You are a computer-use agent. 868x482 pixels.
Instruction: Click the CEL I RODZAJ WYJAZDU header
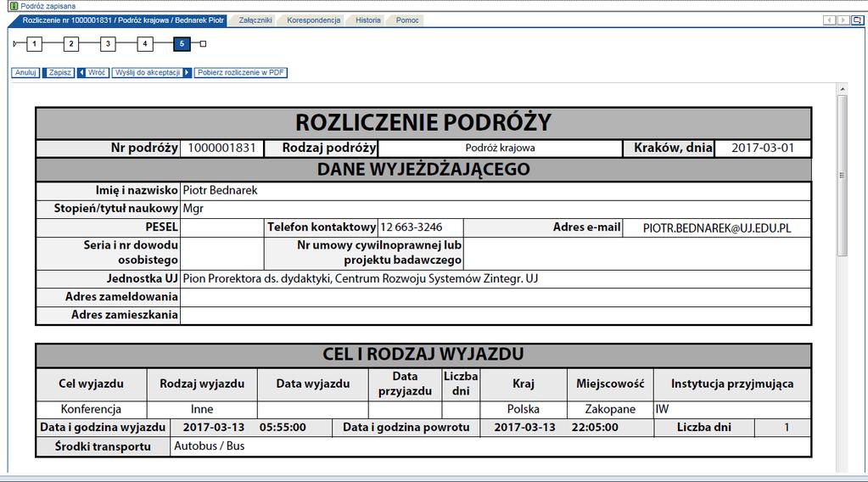click(x=423, y=354)
